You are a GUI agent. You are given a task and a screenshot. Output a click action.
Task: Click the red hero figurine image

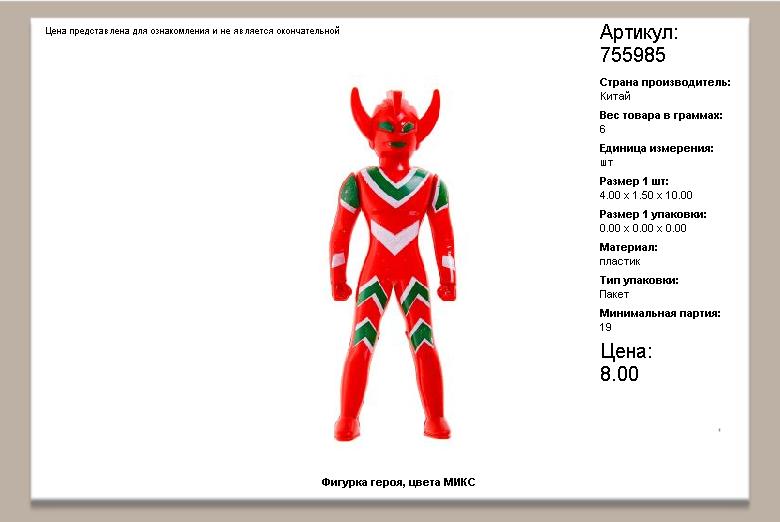click(x=392, y=264)
